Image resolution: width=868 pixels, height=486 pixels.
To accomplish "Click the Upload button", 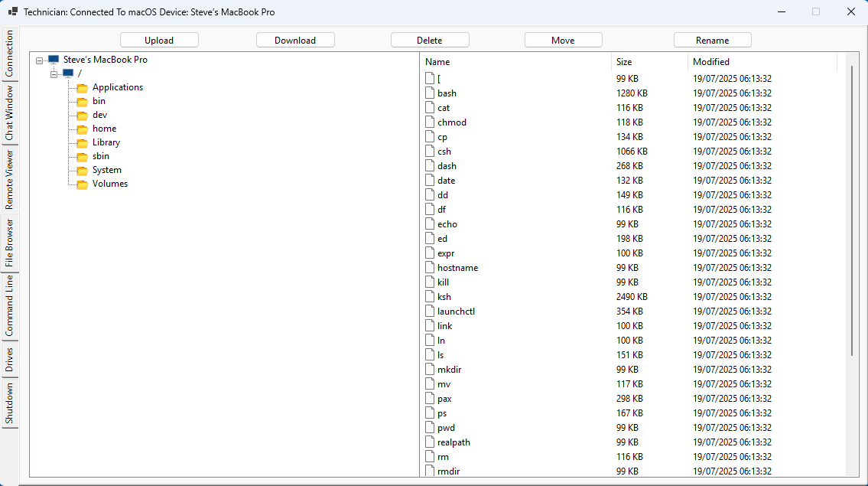I will [159, 40].
